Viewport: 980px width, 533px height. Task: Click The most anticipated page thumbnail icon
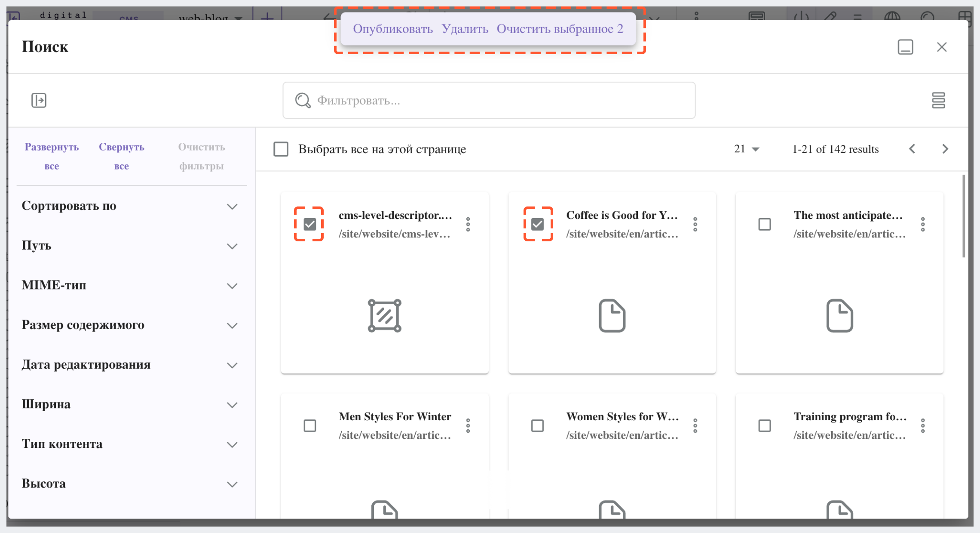pyautogui.click(x=839, y=316)
